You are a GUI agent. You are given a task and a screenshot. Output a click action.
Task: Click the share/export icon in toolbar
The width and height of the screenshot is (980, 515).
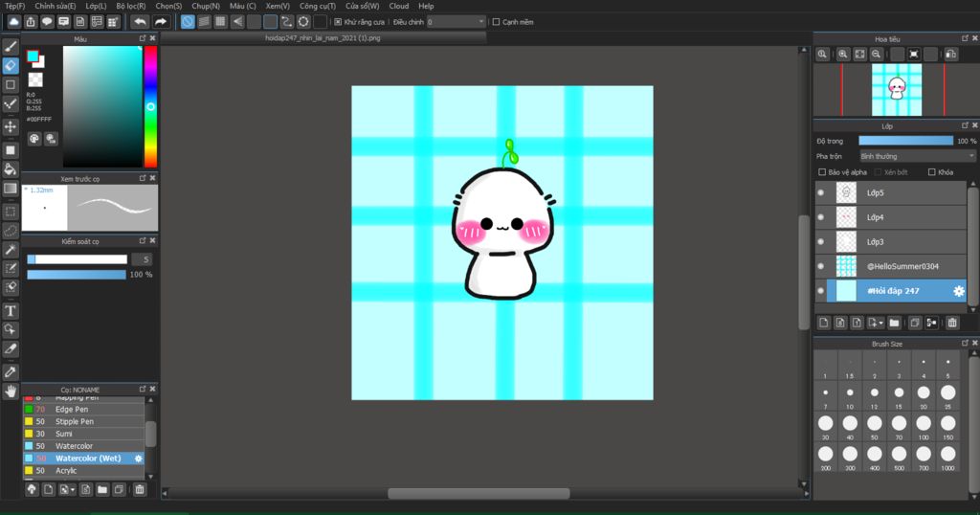31,22
